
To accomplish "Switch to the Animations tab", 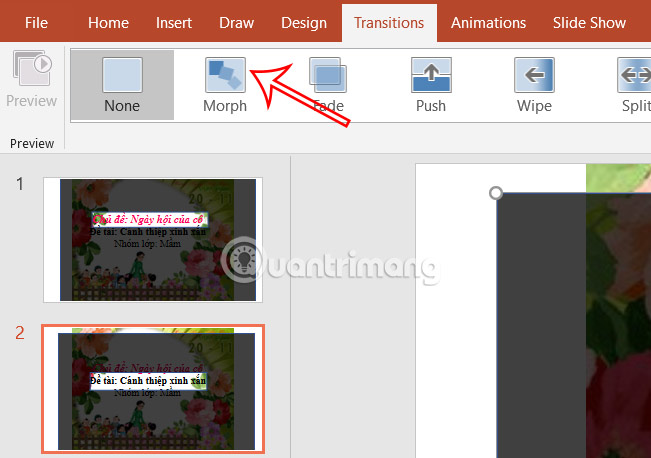I will 488,23.
